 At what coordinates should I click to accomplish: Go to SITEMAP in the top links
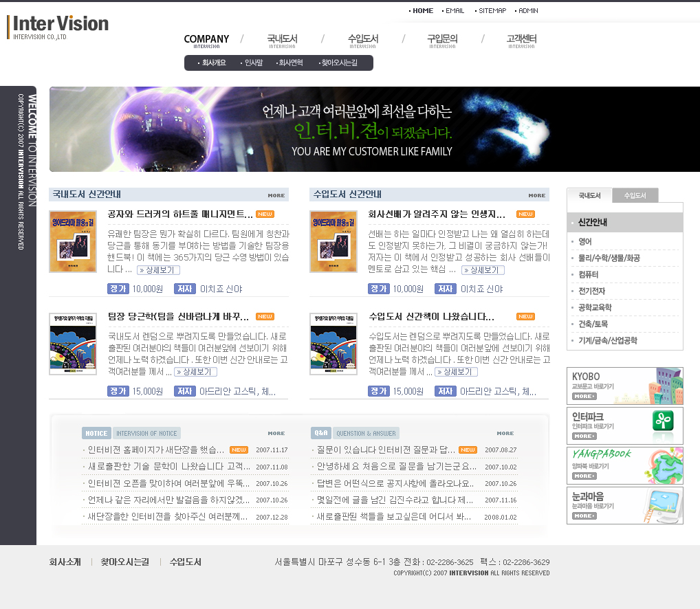click(x=491, y=10)
